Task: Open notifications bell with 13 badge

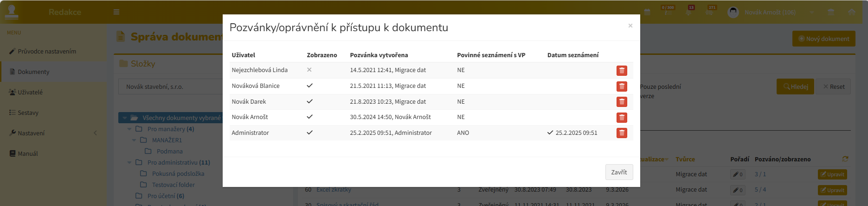Action: (689, 11)
